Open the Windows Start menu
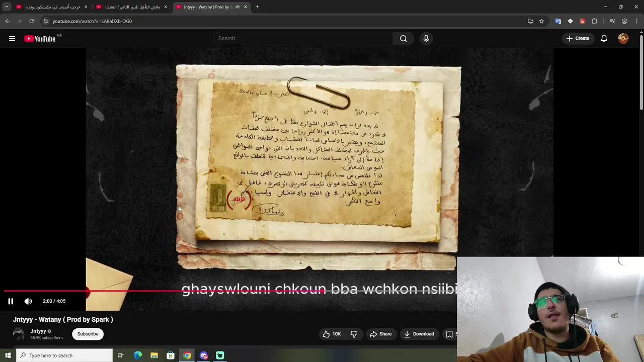Viewport: 644px width, 362px height. pos(8,355)
